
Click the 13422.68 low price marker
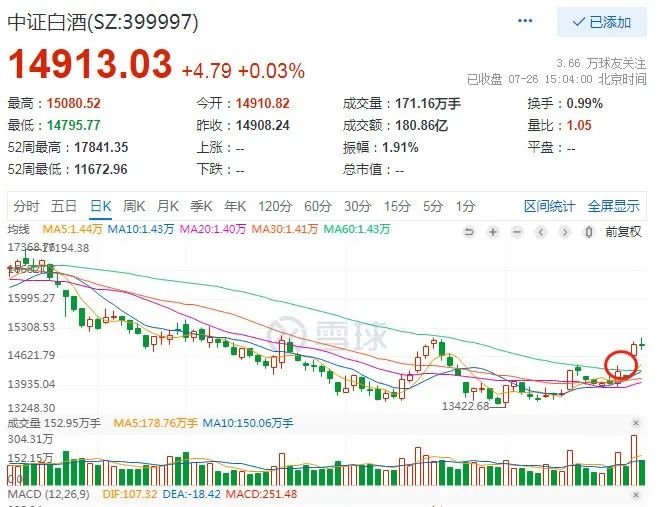(x=466, y=406)
